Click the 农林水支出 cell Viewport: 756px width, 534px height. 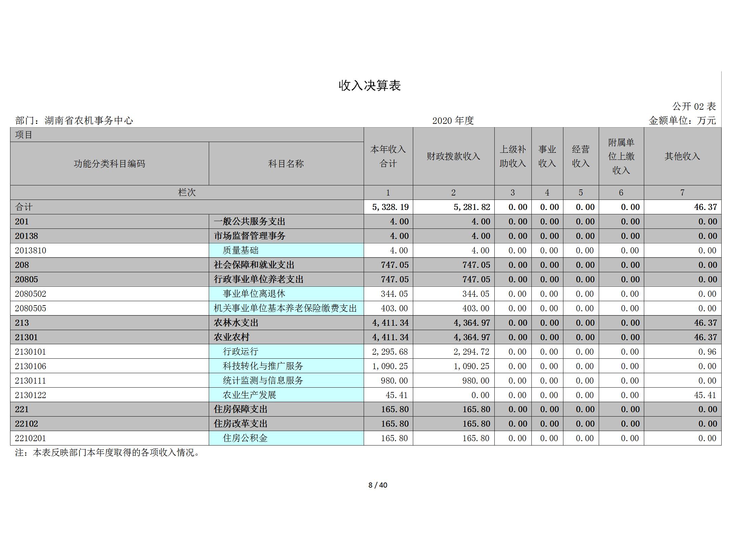(x=286, y=323)
